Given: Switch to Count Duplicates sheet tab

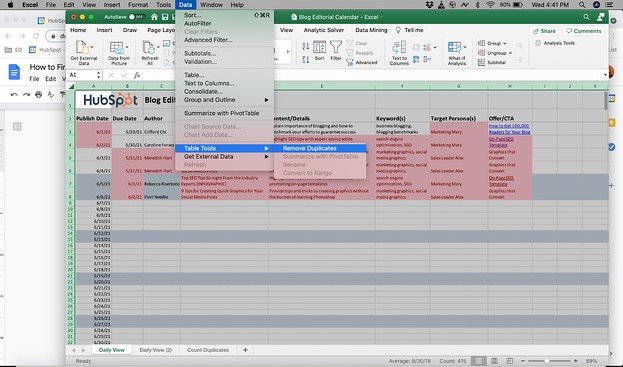Looking at the screenshot, I should (208, 350).
